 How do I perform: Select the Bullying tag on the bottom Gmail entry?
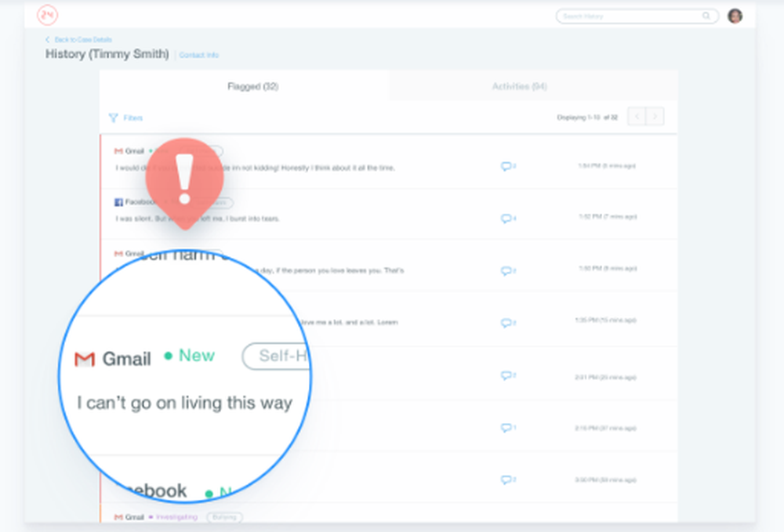(x=225, y=518)
